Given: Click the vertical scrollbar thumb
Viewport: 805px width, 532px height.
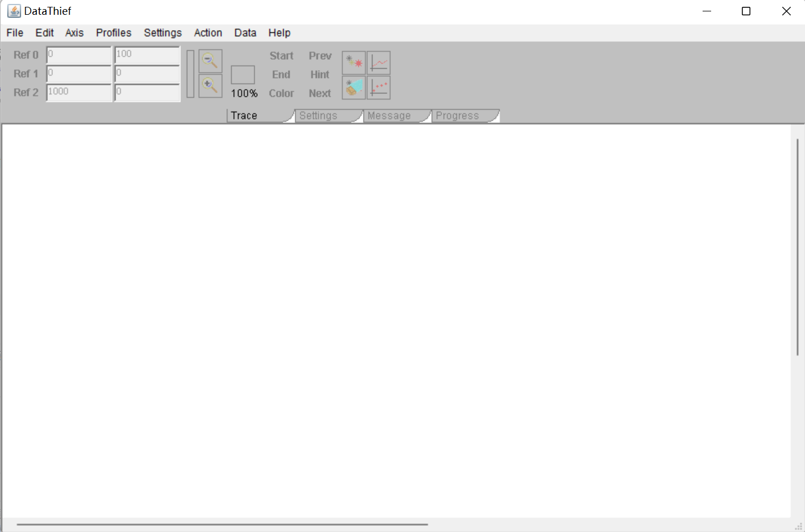Looking at the screenshot, I should 798,247.
